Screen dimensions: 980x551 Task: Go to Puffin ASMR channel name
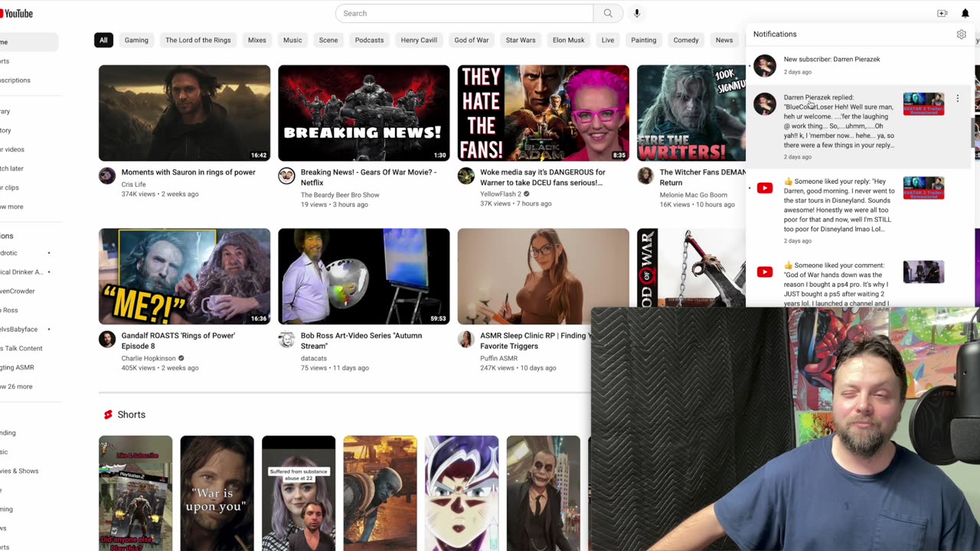(x=499, y=358)
